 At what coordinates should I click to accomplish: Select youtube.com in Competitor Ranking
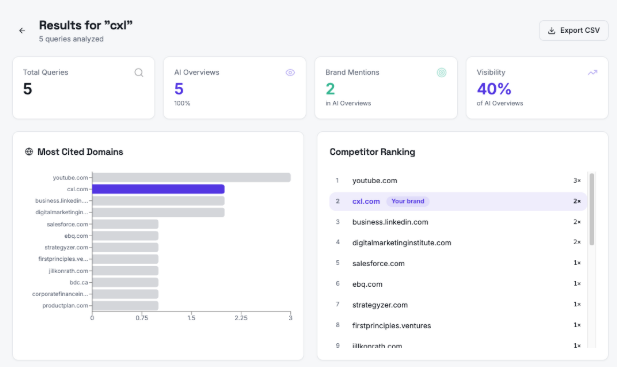point(458,181)
